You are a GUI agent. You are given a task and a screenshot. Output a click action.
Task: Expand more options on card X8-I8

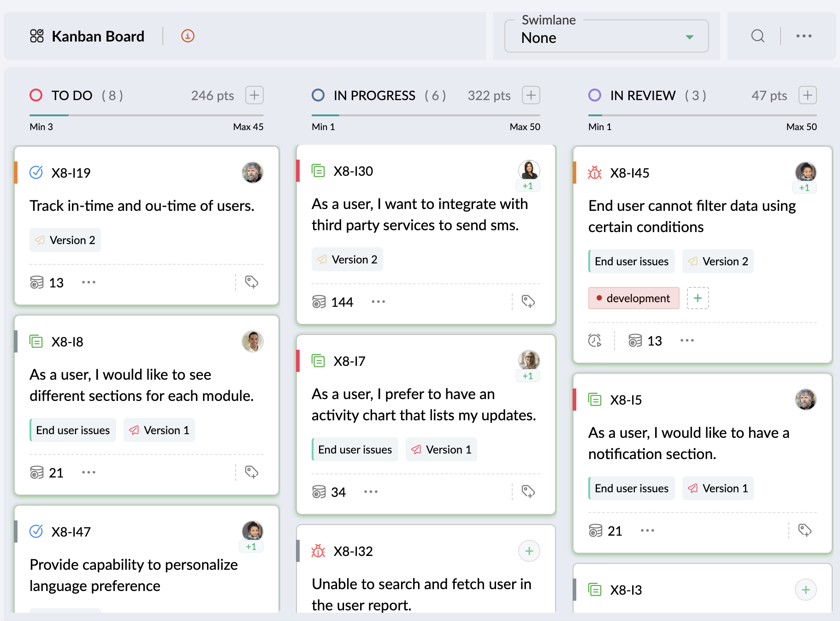(x=89, y=472)
